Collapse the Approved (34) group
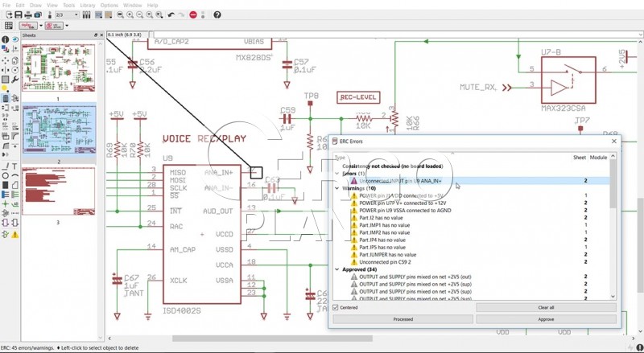Image resolution: width=644 pixels, height=353 pixels. pyautogui.click(x=336, y=269)
